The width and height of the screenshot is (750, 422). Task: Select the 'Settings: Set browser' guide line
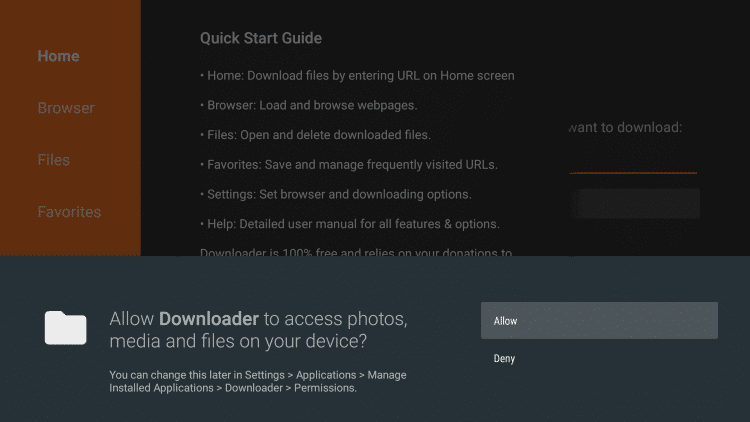(x=336, y=194)
